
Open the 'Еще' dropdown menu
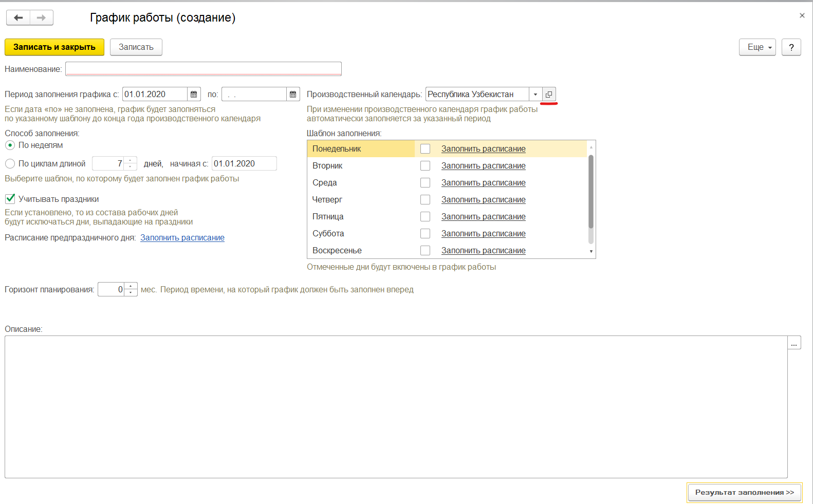pyautogui.click(x=757, y=47)
